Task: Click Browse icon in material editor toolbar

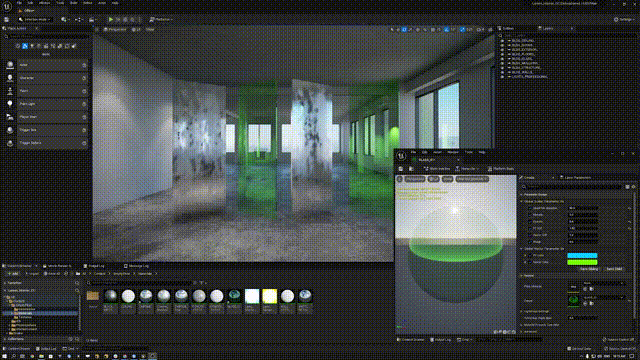Action: click(411, 169)
